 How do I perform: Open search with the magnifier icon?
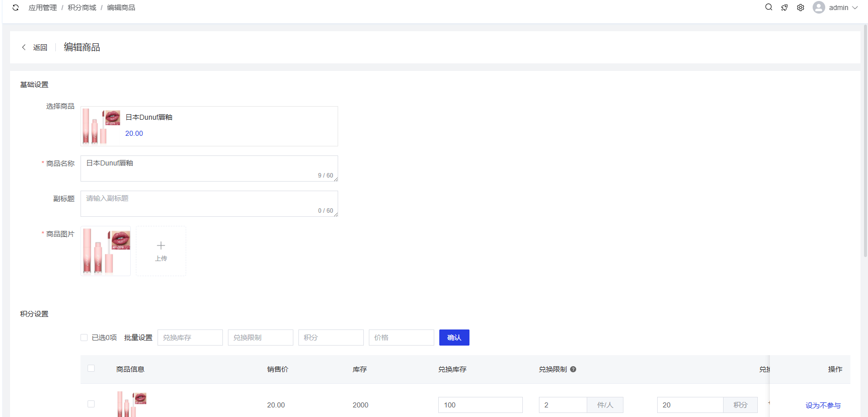coord(768,8)
